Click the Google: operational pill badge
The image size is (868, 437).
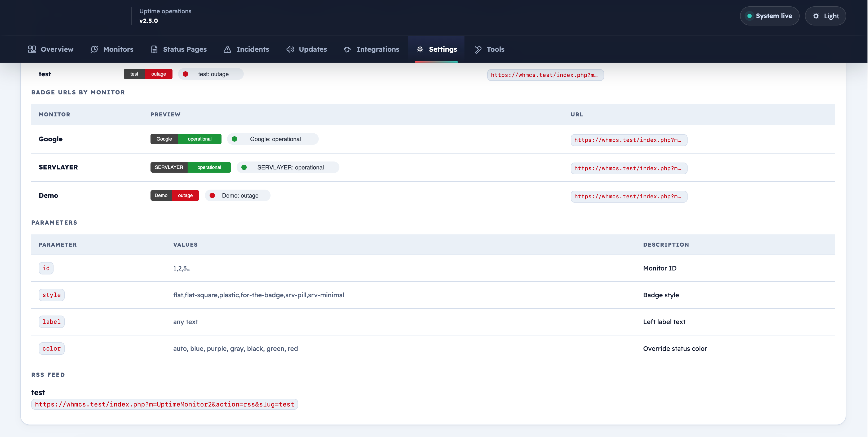tap(273, 139)
